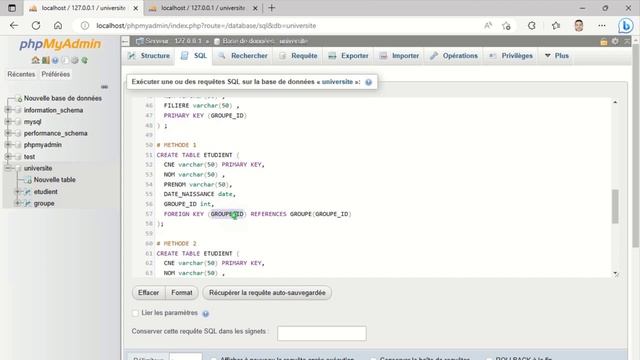
Task: Expand the phpmyadmin database node
Action: [x=8, y=145]
